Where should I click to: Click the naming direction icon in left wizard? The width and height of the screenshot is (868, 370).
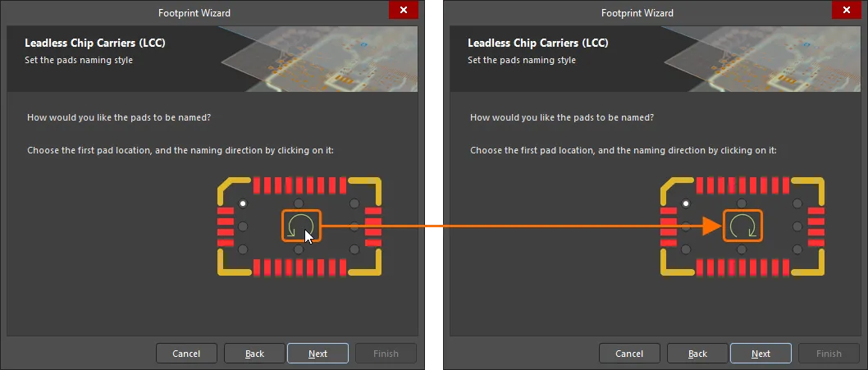click(301, 226)
